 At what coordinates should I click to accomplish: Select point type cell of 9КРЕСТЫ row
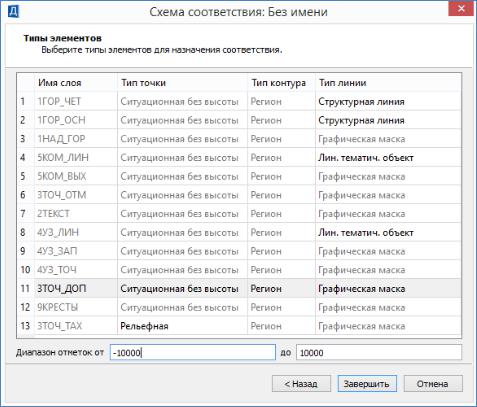(182, 307)
